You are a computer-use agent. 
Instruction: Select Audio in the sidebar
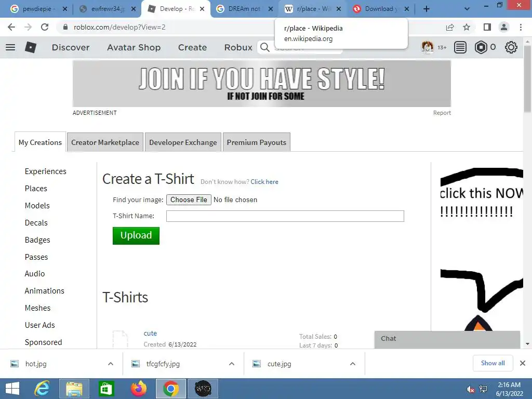tap(35, 273)
